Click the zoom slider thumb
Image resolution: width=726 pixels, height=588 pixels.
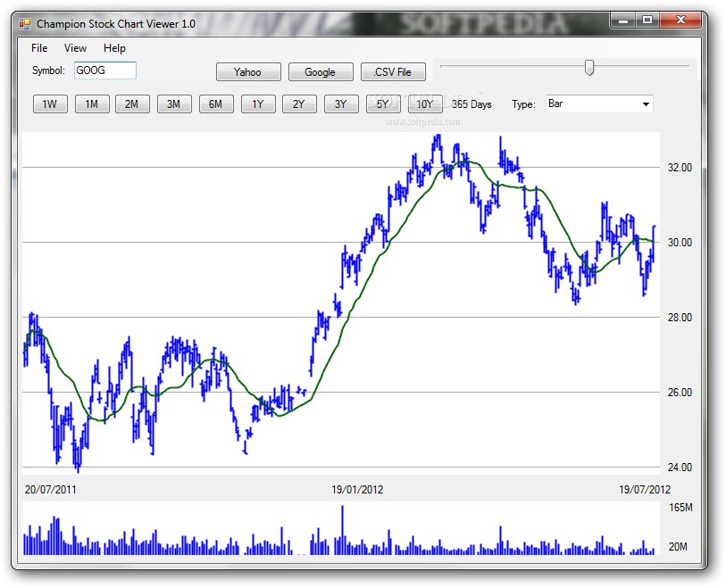(x=589, y=67)
